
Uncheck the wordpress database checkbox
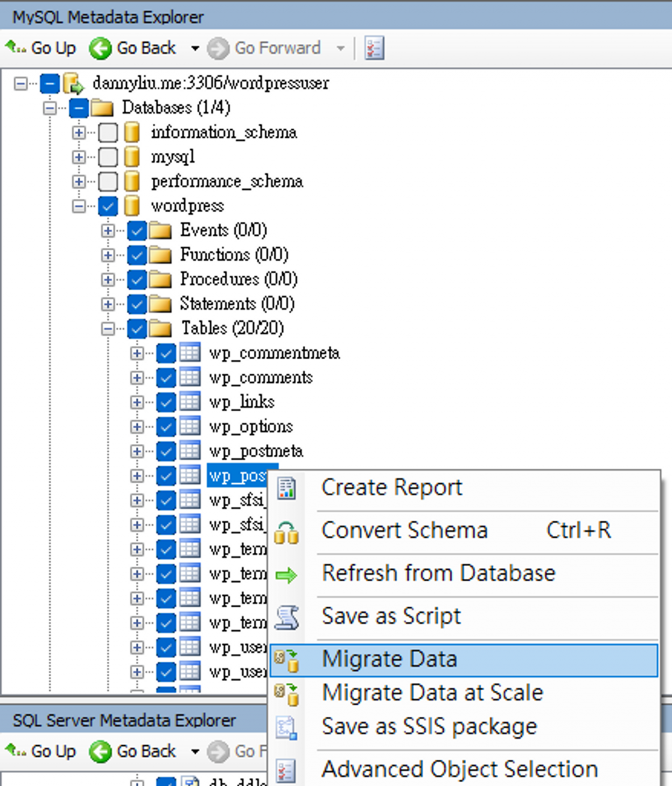pos(108,206)
